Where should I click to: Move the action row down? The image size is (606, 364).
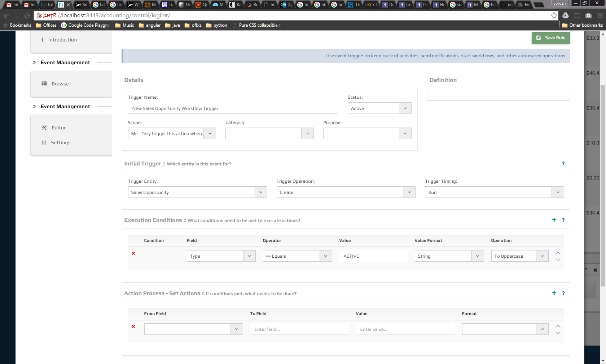pyautogui.click(x=558, y=333)
